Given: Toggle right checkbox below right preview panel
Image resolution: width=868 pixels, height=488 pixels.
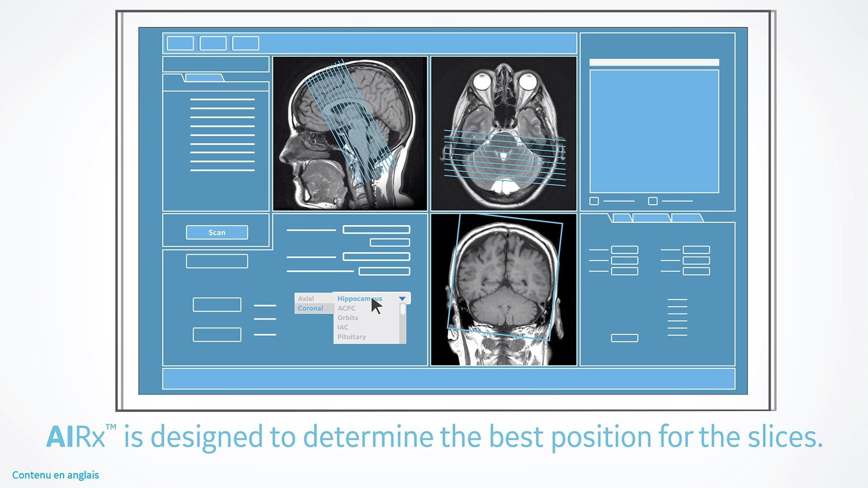Looking at the screenshot, I should tap(653, 201).
